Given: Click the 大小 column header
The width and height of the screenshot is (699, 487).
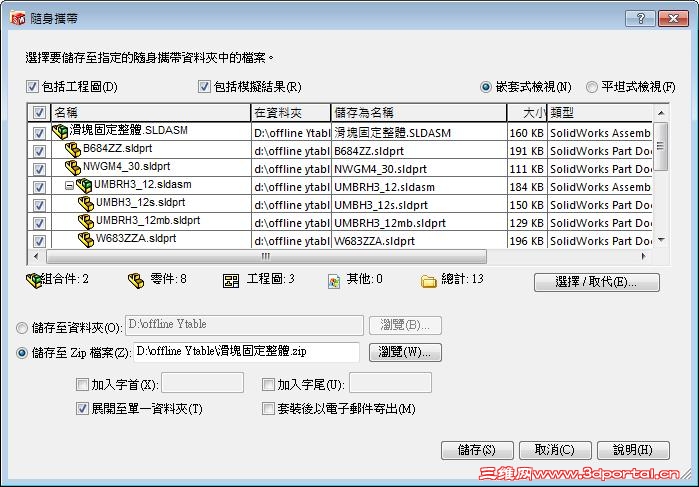Looking at the screenshot, I should coord(527,112).
